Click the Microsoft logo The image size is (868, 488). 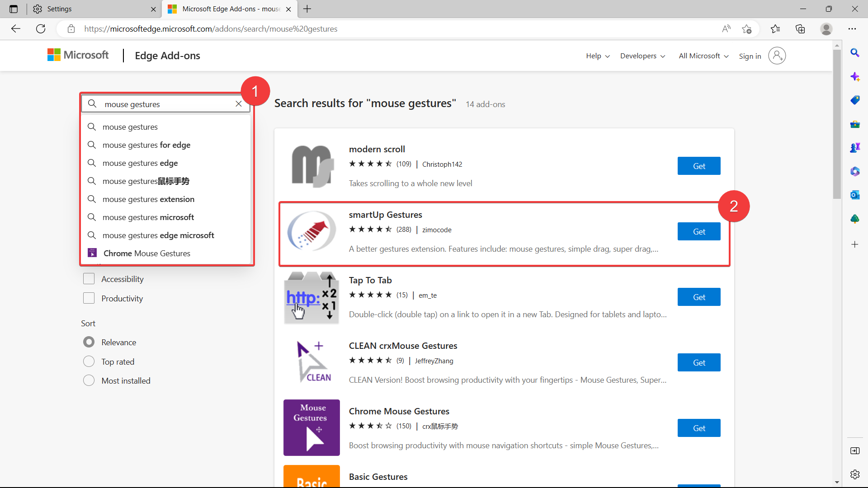[78, 55]
